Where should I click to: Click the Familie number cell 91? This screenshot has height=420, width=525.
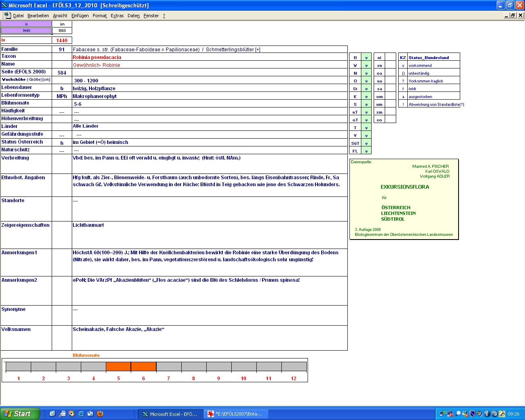pyautogui.click(x=62, y=49)
